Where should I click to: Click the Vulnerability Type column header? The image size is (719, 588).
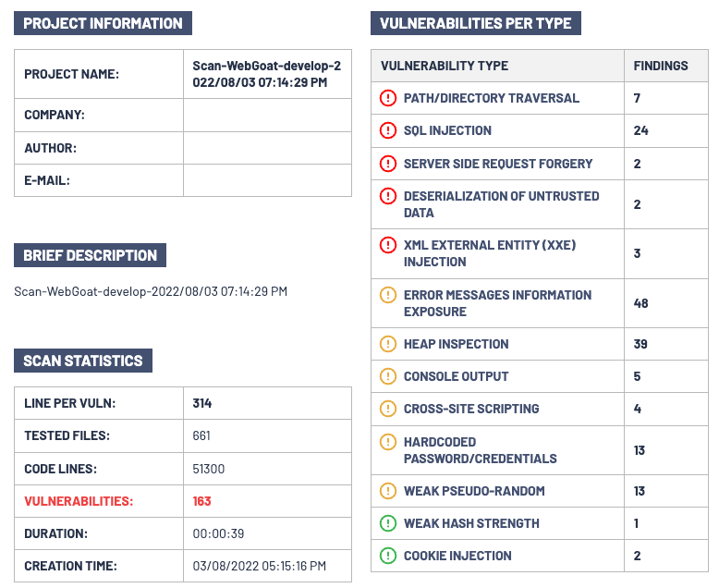pyautogui.click(x=445, y=66)
